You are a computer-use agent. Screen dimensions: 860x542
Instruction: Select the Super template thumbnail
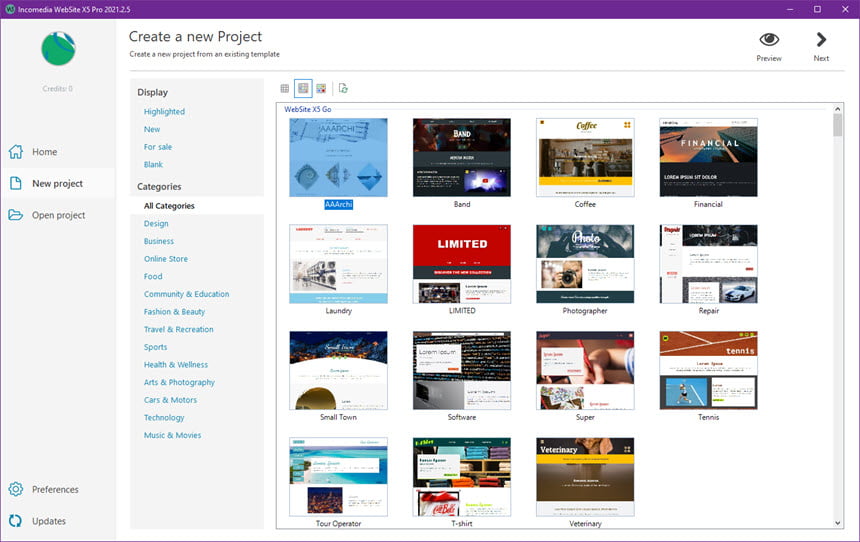coord(585,370)
